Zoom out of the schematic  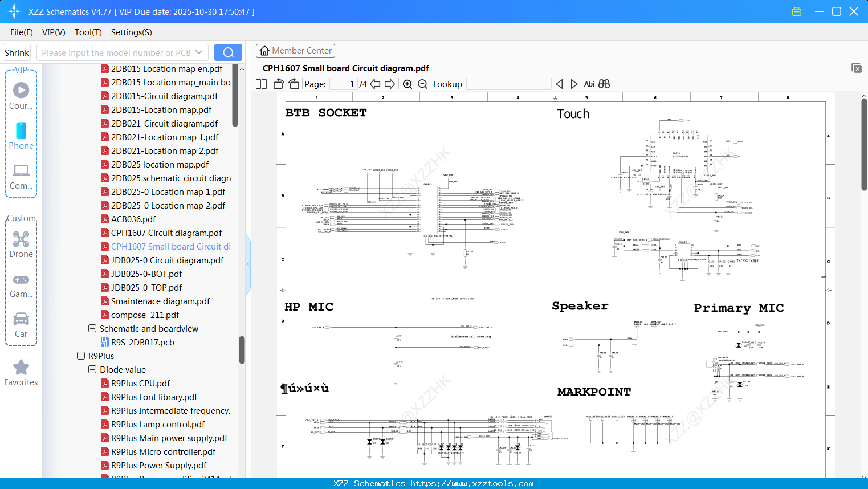click(423, 84)
